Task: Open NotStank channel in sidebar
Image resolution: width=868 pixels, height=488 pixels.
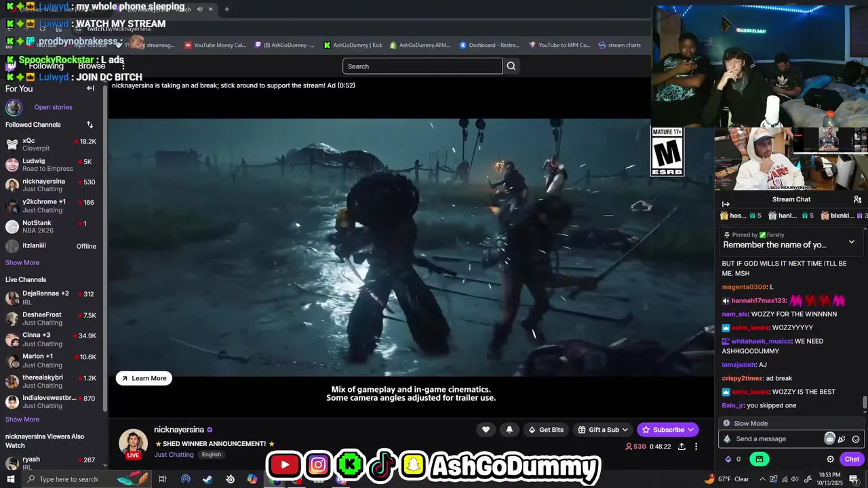Action: coord(51,226)
